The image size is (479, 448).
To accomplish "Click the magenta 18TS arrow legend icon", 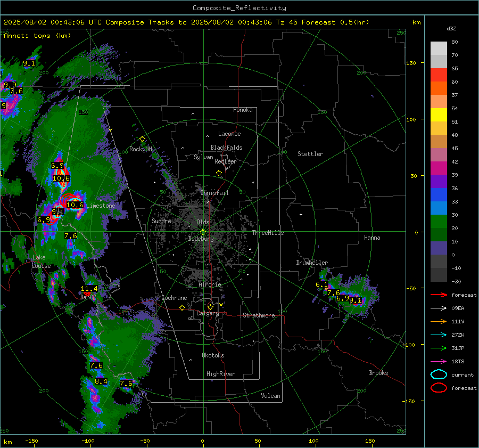I will pyautogui.click(x=439, y=361).
